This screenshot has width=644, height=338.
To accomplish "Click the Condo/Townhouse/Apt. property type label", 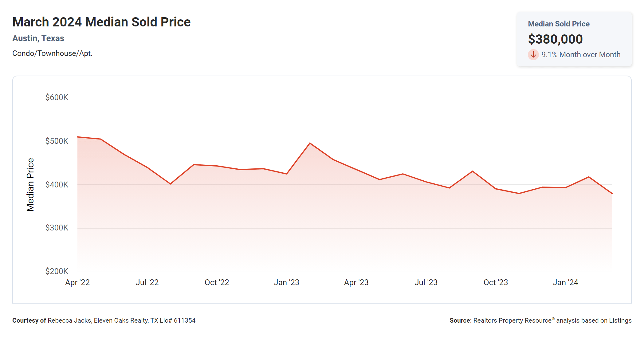I will 52,53.
